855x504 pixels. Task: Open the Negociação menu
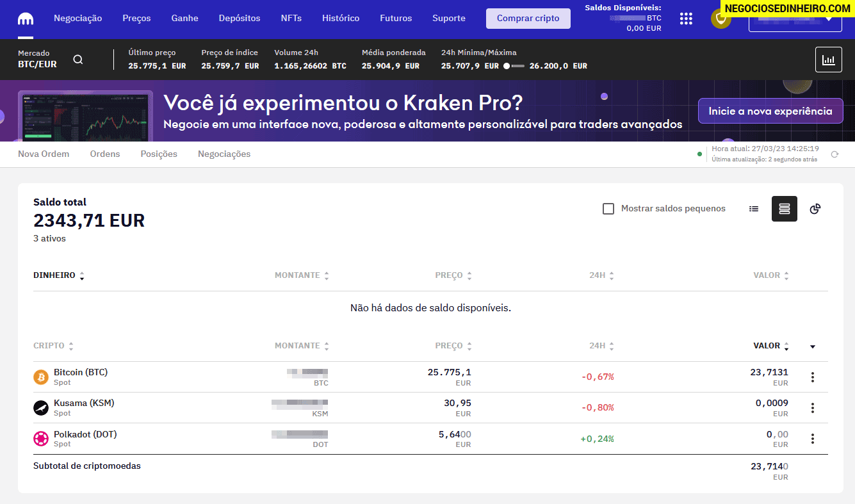[x=78, y=19]
